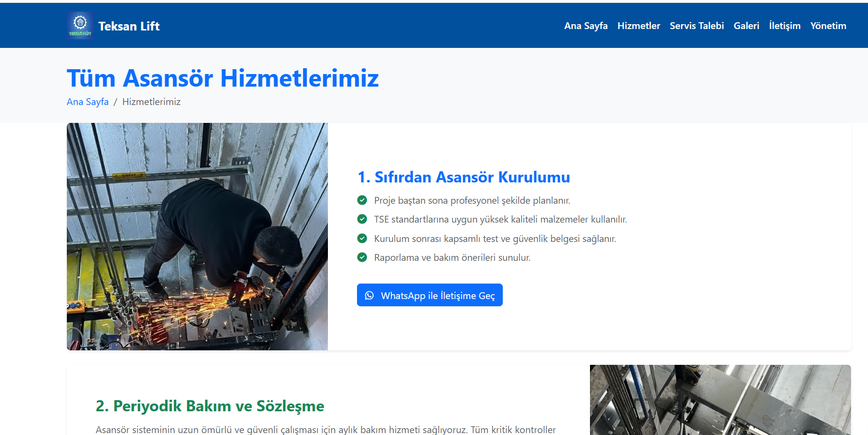Open the Periyodik Bakım section photo
This screenshot has height=435, width=868.
(x=720, y=400)
